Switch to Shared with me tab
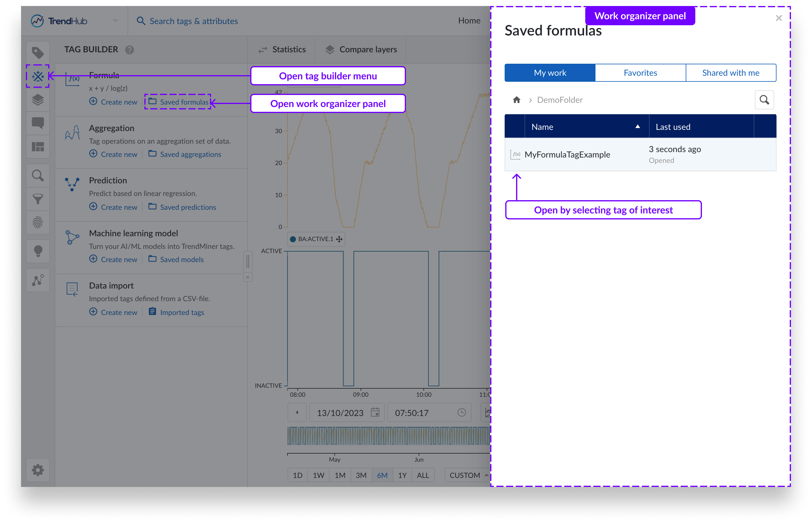812x523 pixels. pyautogui.click(x=730, y=73)
